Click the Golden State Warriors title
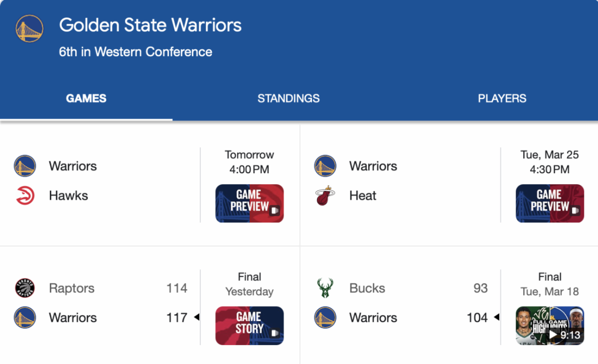The width and height of the screenshot is (598, 364). coord(150,25)
